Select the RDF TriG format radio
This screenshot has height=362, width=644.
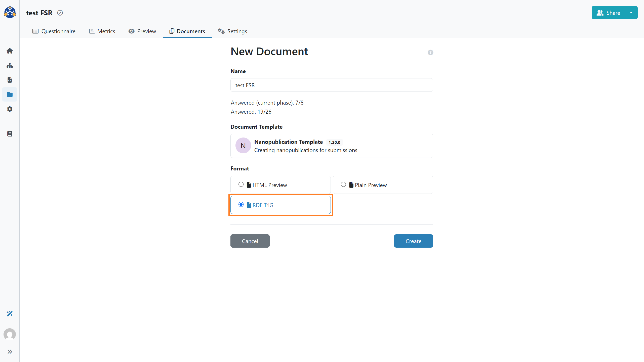point(241,205)
